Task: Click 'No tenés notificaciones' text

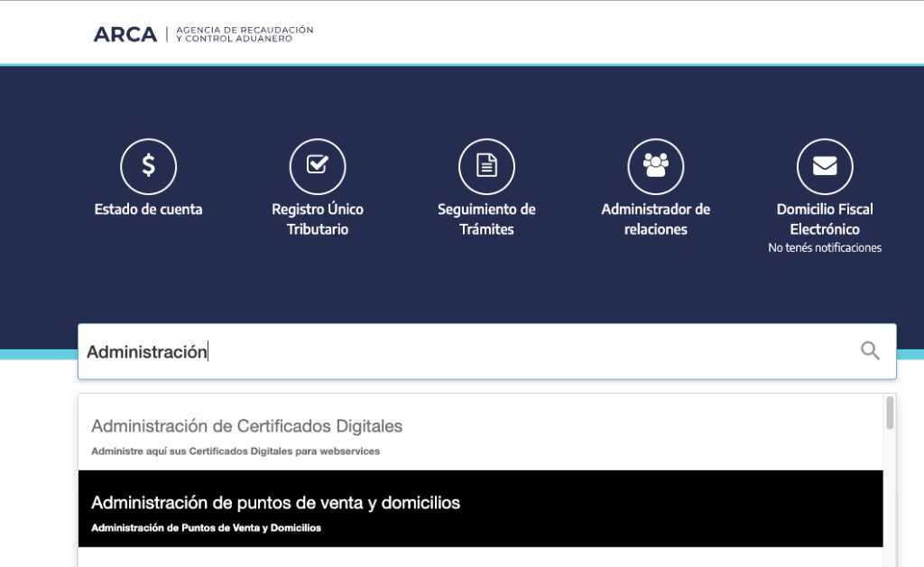Action: [825, 247]
